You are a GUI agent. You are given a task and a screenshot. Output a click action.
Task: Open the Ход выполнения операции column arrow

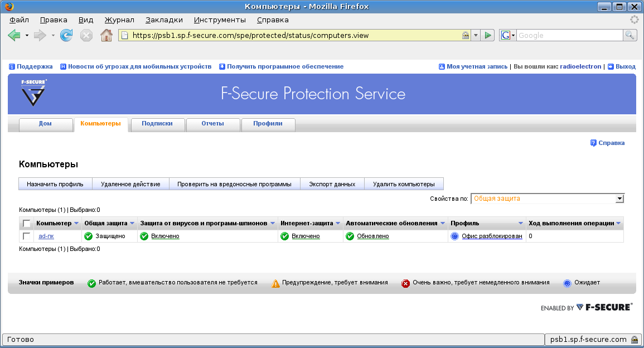tap(618, 224)
